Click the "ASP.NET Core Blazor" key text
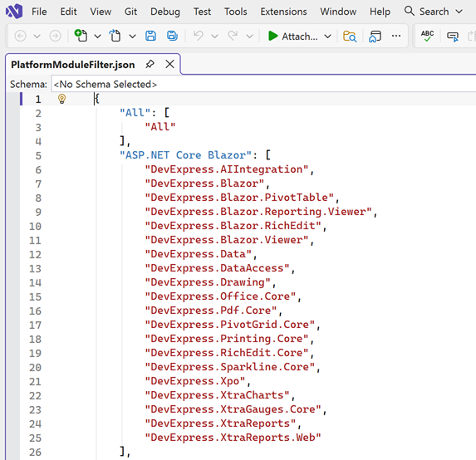The width and height of the screenshot is (476, 460). (x=186, y=155)
